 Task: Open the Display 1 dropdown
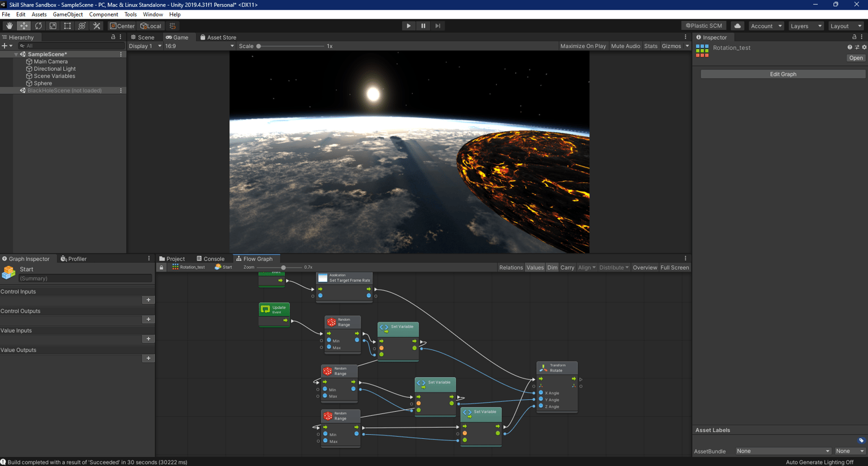point(145,46)
